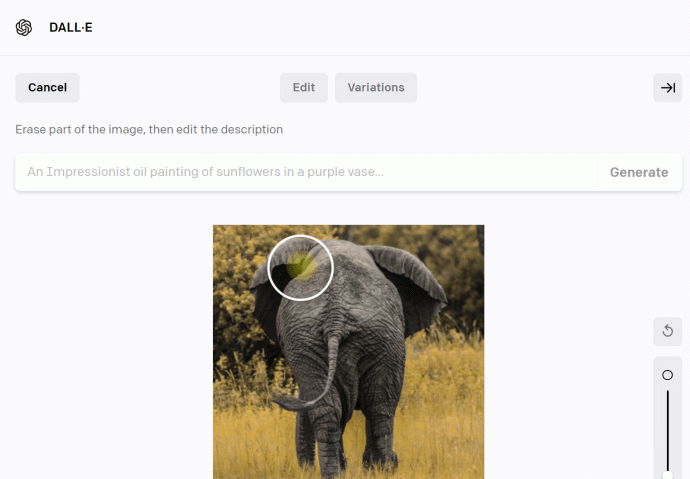
Task: Click the elephant image canvas
Action: point(349,352)
